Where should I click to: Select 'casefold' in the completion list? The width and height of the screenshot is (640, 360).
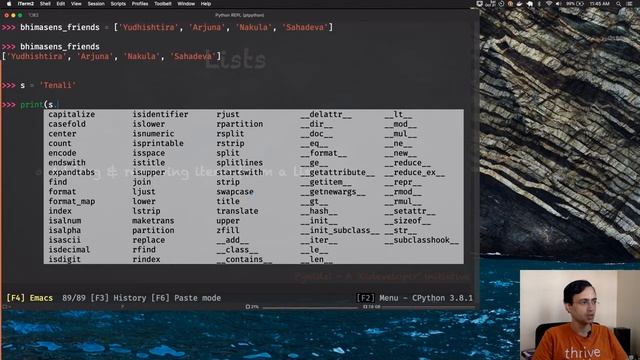click(67, 124)
